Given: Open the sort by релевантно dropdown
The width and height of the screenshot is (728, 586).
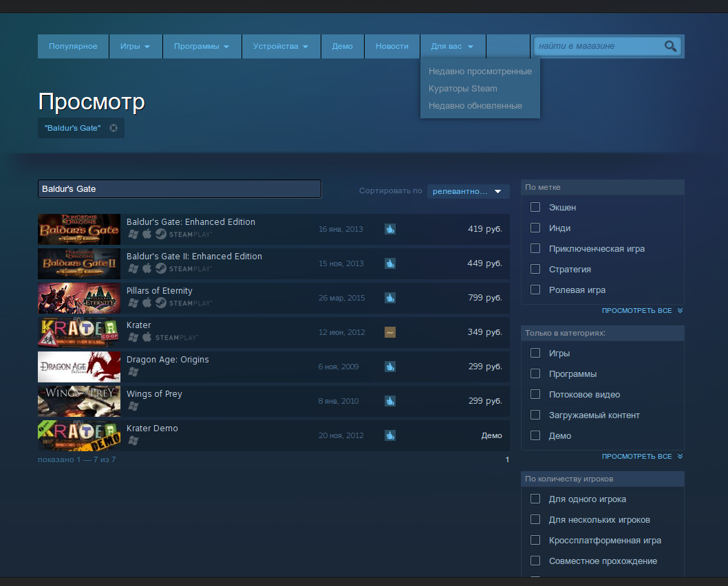Looking at the screenshot, I should 468,191.
